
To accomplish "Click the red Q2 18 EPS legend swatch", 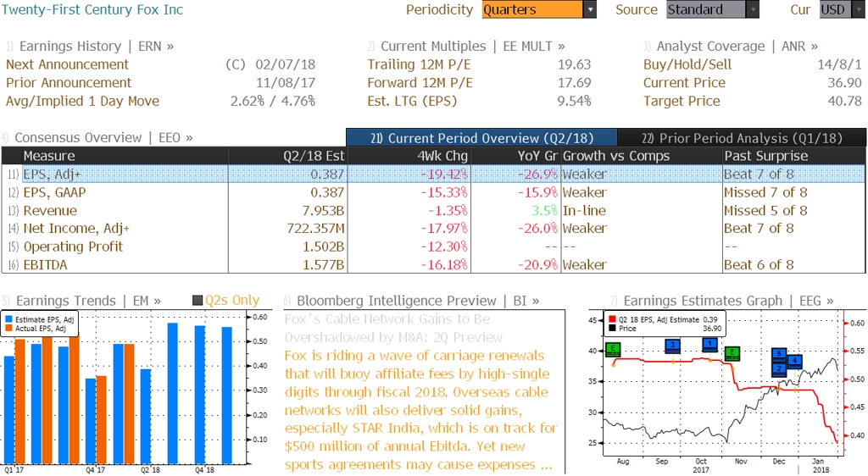I will [x=612, y=319].
